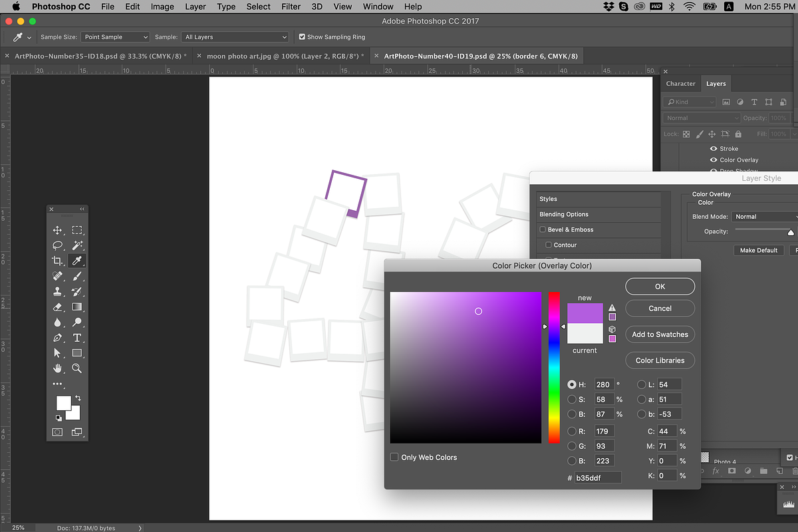Select the R red radio button

pos(572,431)
